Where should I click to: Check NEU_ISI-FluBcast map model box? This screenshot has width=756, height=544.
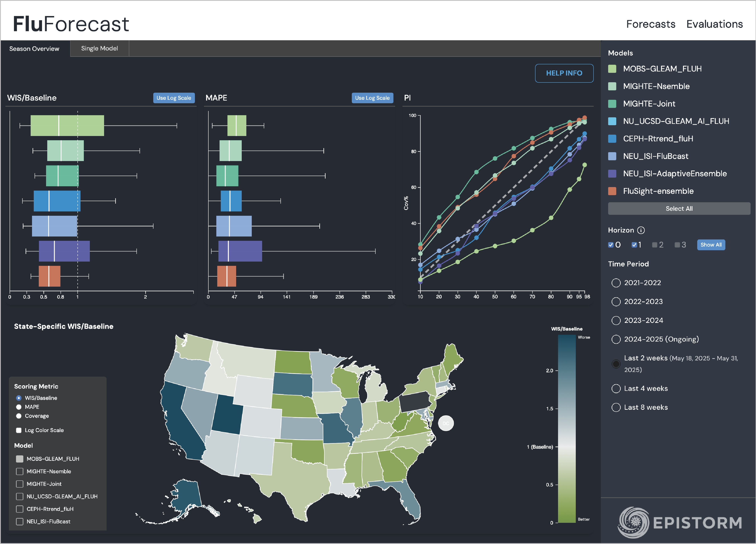point(20,522)
